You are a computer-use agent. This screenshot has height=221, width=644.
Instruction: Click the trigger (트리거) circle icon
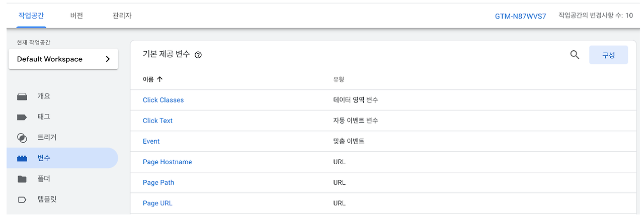(x=22, y=138)
